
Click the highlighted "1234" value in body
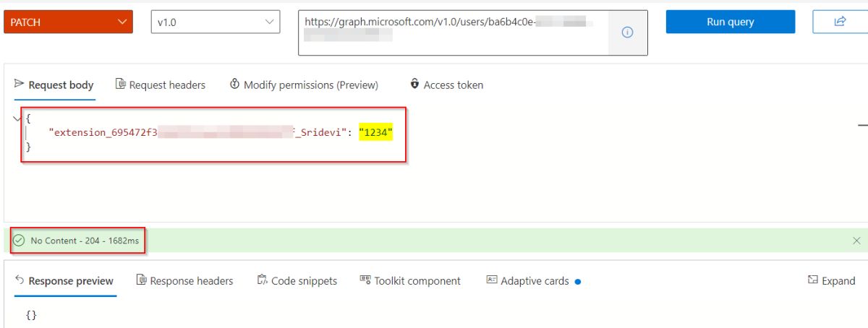(375, 132)
